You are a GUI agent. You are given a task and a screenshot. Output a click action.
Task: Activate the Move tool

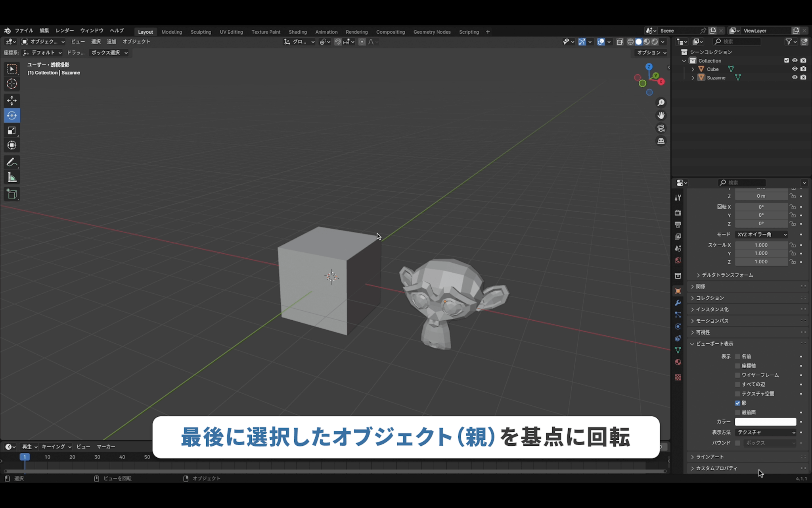coord(12,100)
